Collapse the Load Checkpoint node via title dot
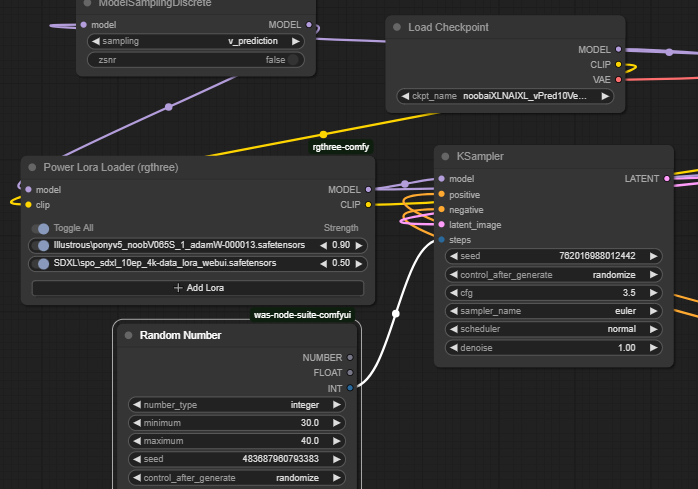The height and width of the screenshot is (489, 698). [x=397, y=27]
